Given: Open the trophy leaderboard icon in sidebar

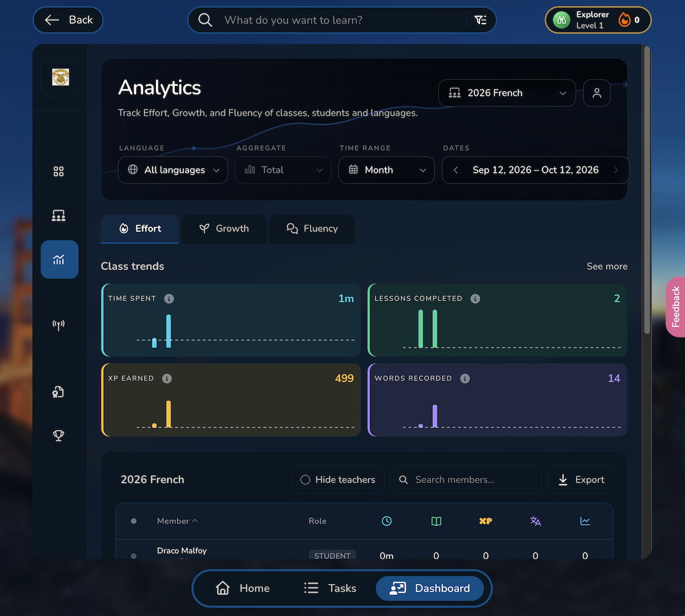Looking at the screenshot, I should pos(59,436).
